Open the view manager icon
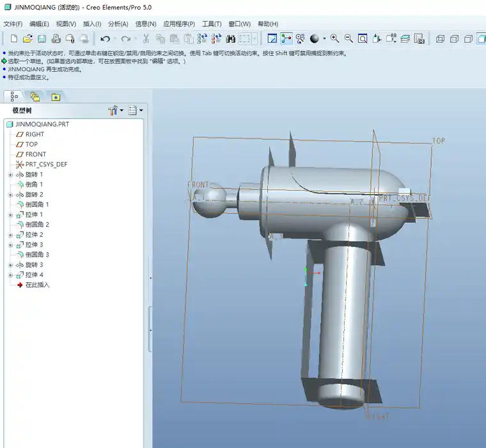The image size is (486, 448). coord(419,39)
